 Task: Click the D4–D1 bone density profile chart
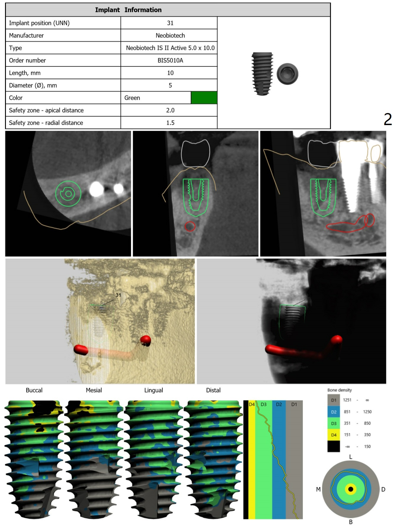point(273,460)
